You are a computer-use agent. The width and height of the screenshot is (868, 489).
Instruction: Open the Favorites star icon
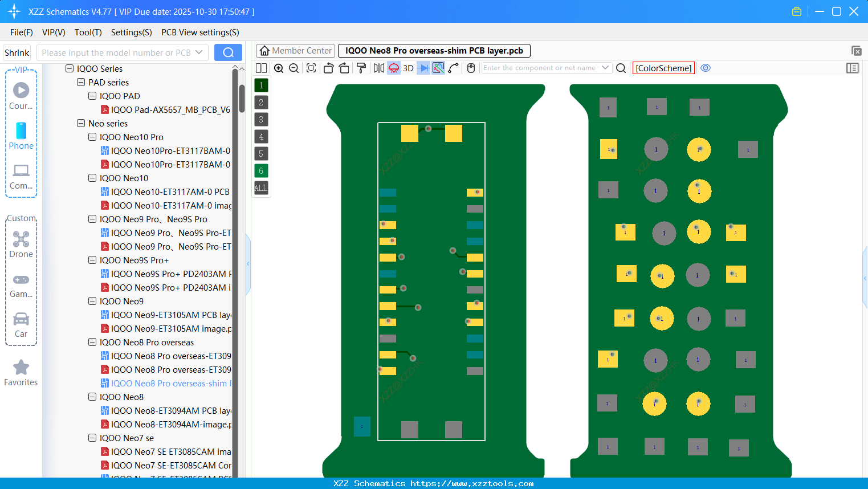click(21, 367)
